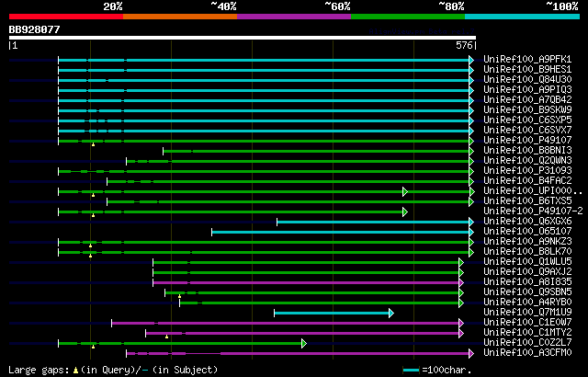Viewport: 588px width, 377px height.
Task: Open hit UniRef100_Q84U30
Action: (x=527, y=79)
